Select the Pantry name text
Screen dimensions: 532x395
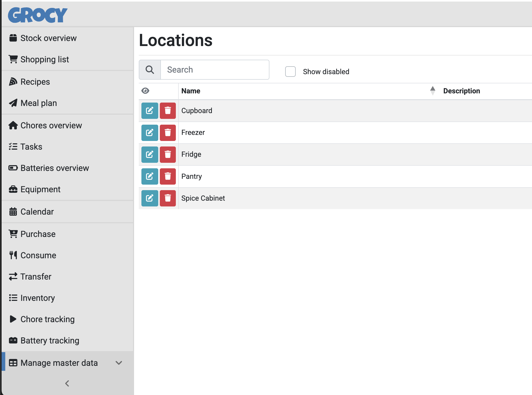click(192, 176)
